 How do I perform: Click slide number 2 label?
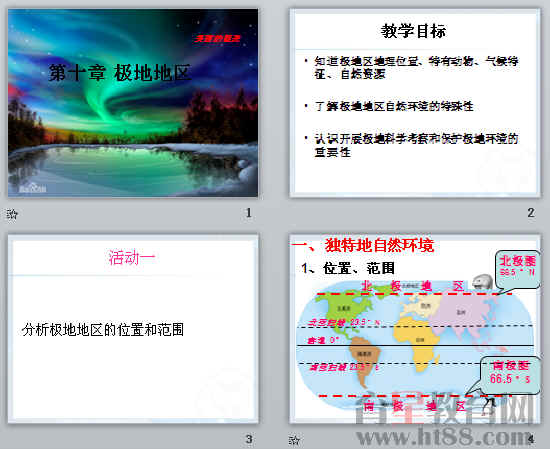[531, 213]
